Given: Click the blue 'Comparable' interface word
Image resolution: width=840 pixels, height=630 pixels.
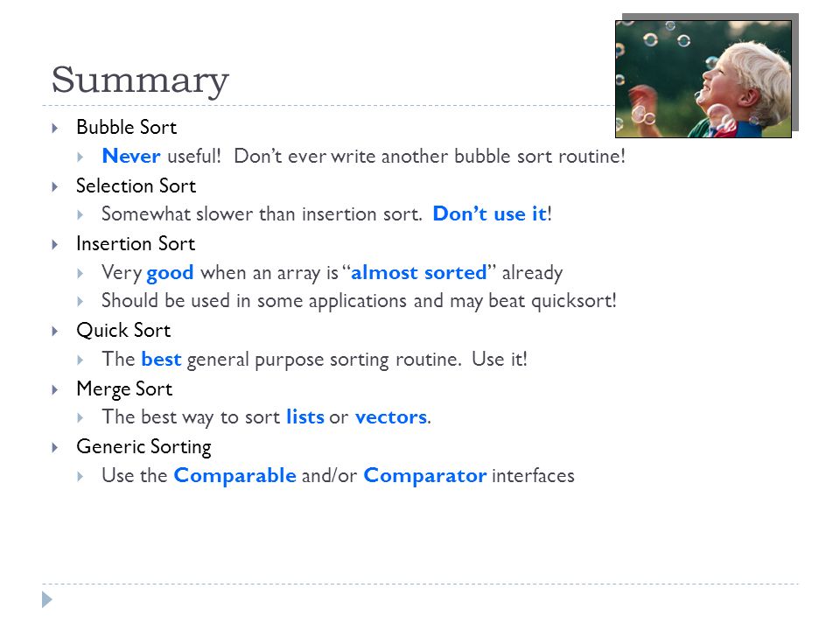Looking at the screenshot, I should pyautogui.click(x=234, y=476).
